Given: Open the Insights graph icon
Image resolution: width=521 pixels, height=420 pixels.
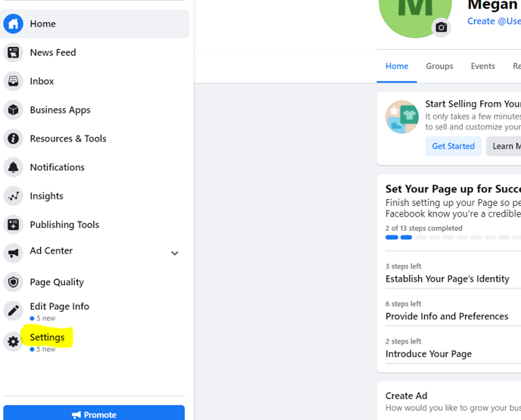Looking at the screenshot, I should pos(14,196).
